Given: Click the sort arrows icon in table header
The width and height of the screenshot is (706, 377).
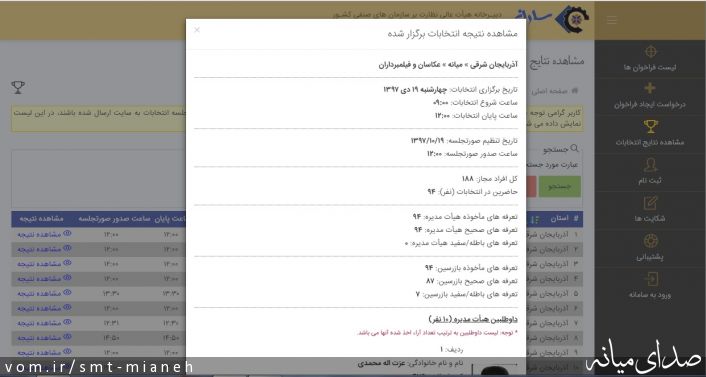Looking at the screenshot, I should [534, 219].
